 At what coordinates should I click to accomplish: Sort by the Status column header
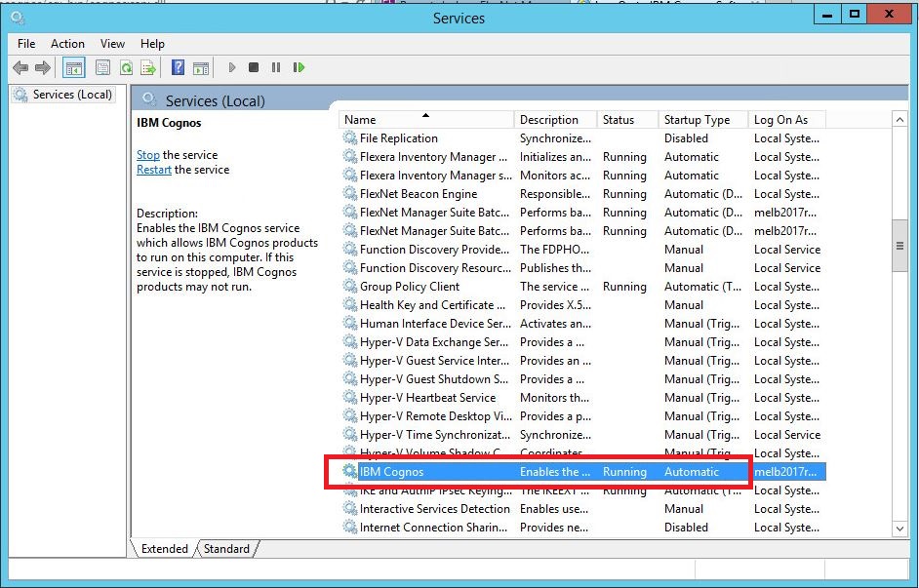click(x=627, y=120)
